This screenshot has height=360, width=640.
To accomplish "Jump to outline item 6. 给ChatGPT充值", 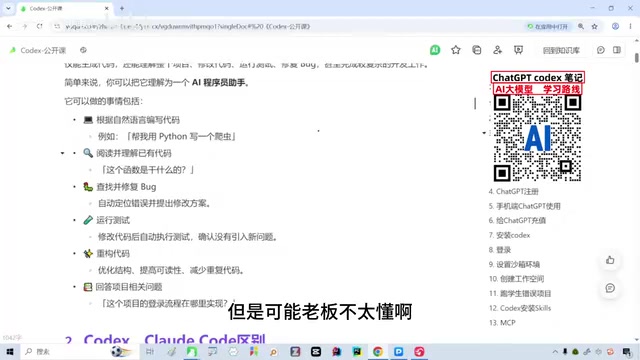I will point(517,220).
